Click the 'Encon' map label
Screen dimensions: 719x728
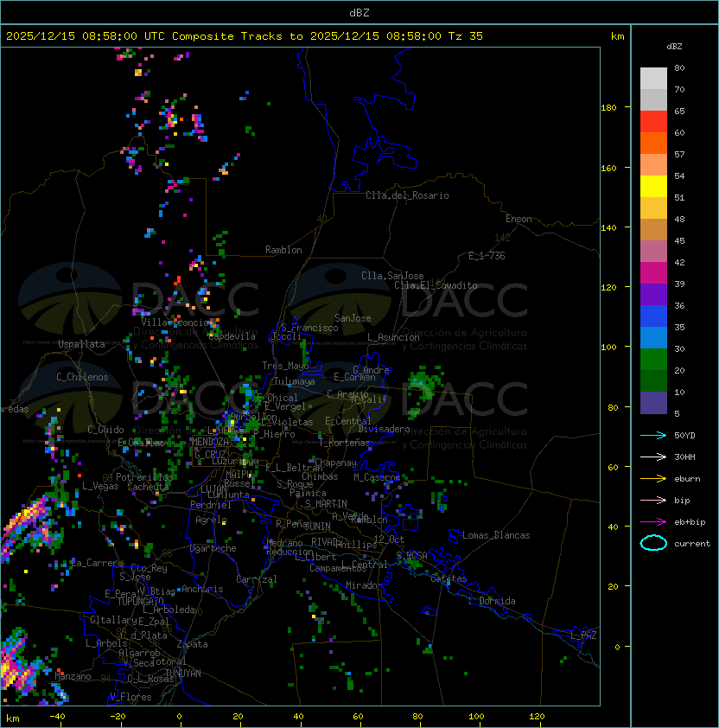tap(519, 219)
